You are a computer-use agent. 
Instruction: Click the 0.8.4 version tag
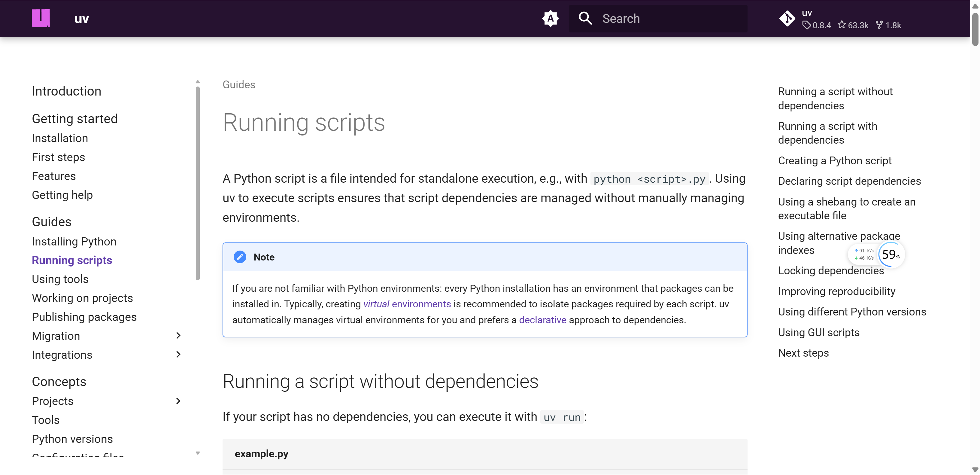pyautogui.click(x=817, y=25)
